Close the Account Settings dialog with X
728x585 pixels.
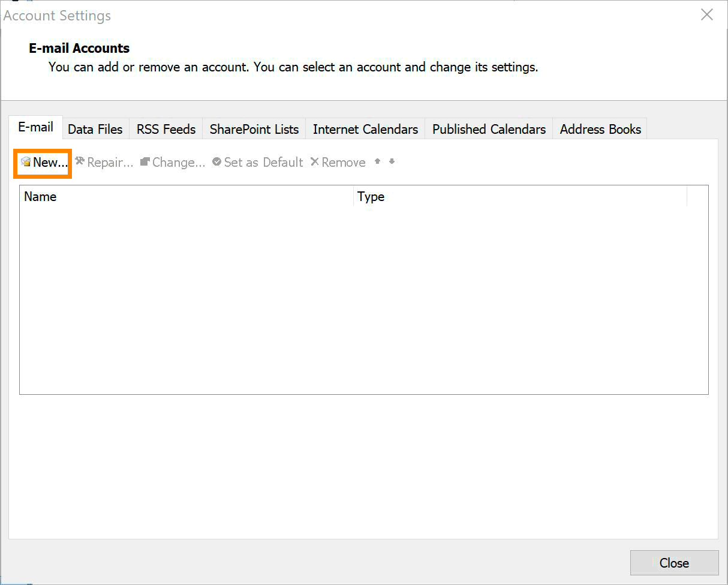[707, 15]
